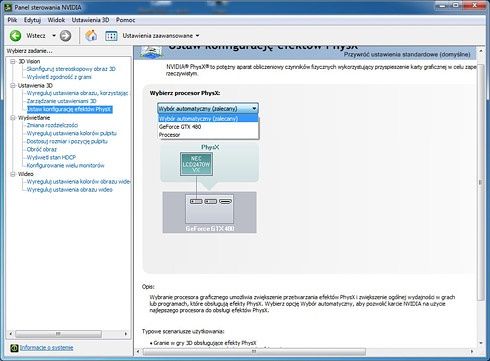Open the Ustawienia 3D menu
This screenshot has width=490, height=361.
pos(90,20)
